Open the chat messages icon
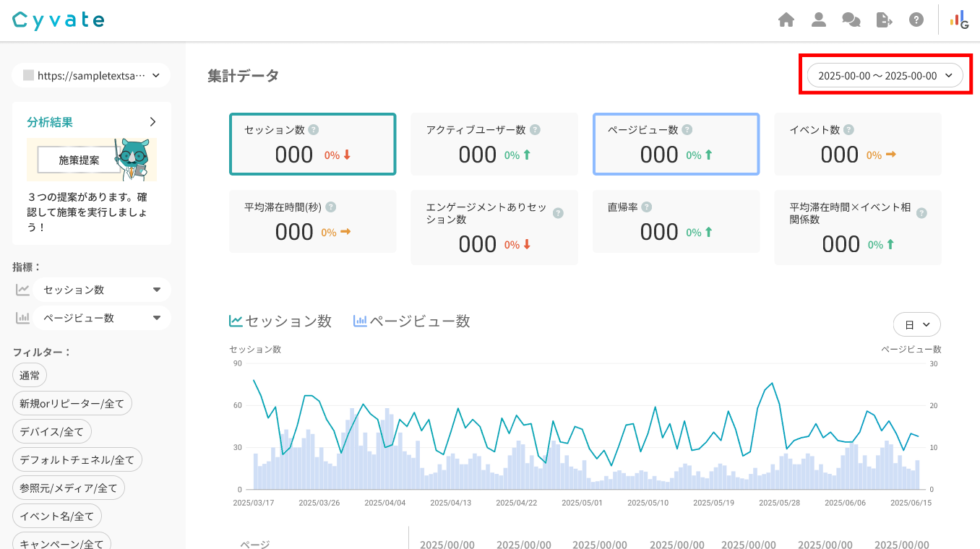980x549 pixels. (851, 20)
